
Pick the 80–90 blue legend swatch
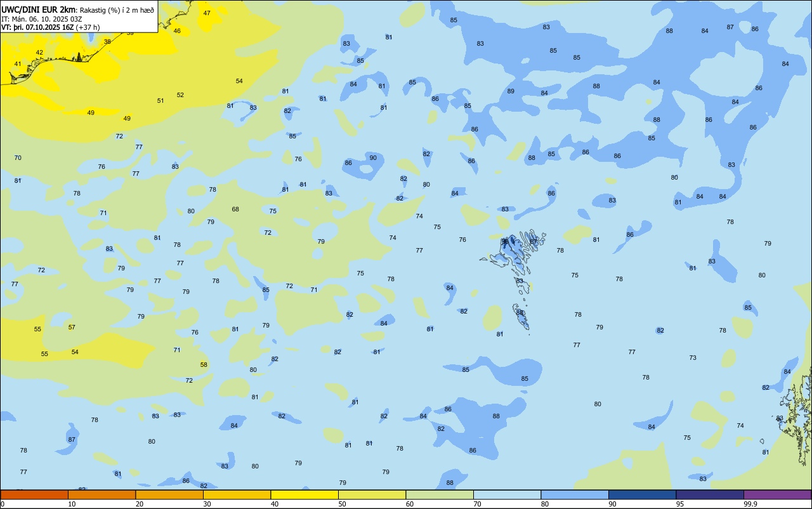click(575, 494)
